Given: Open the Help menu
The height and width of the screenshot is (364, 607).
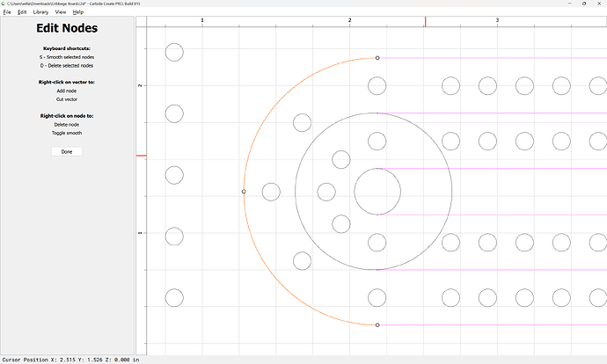Looking at the screenshot, I should (x=77, y=12).
